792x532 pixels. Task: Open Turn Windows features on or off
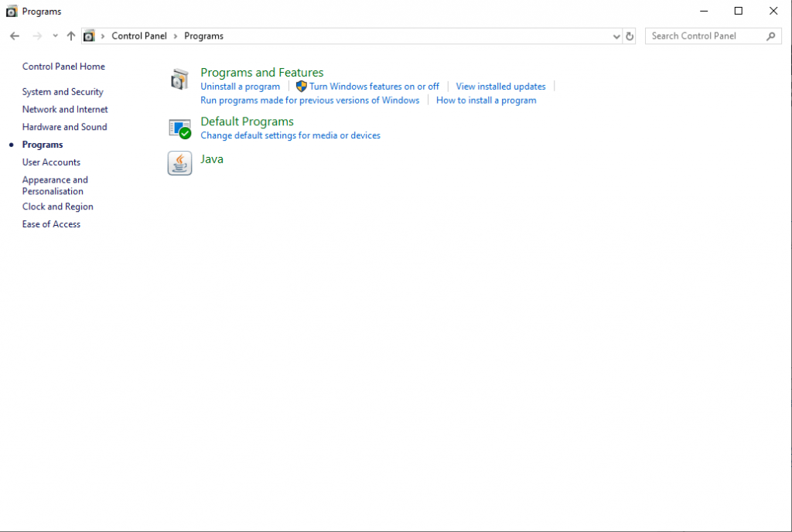374,87
